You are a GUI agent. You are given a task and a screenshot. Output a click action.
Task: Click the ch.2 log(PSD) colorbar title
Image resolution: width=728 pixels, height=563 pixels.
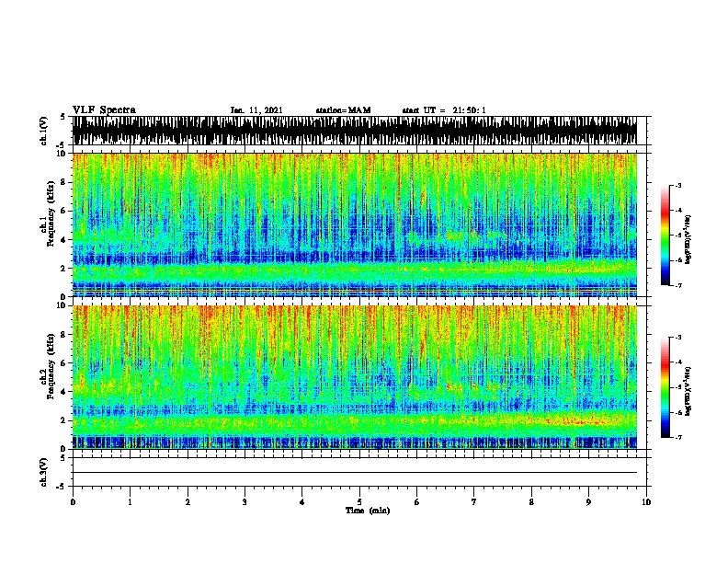click(x=688, y=391)
